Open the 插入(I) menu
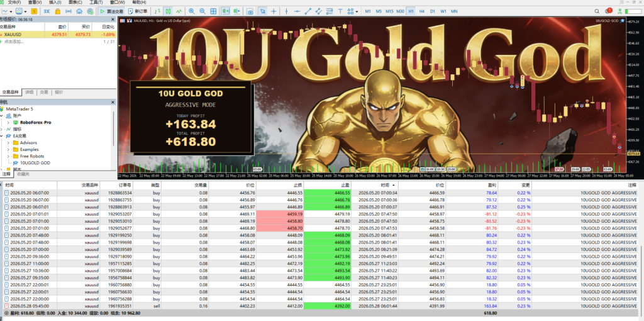This screenshot has height=321, width=644. [55, 3]
